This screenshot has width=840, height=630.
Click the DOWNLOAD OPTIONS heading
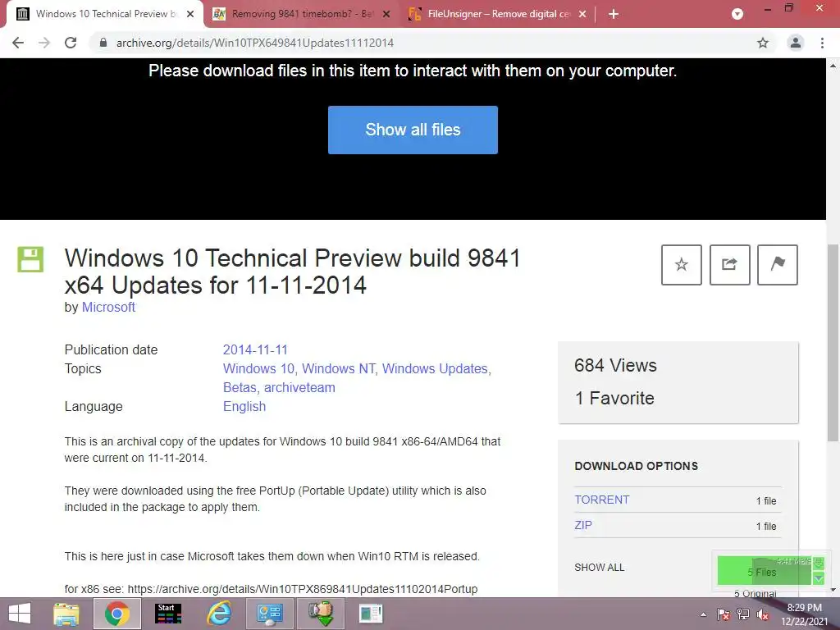(x=636, y=466)
